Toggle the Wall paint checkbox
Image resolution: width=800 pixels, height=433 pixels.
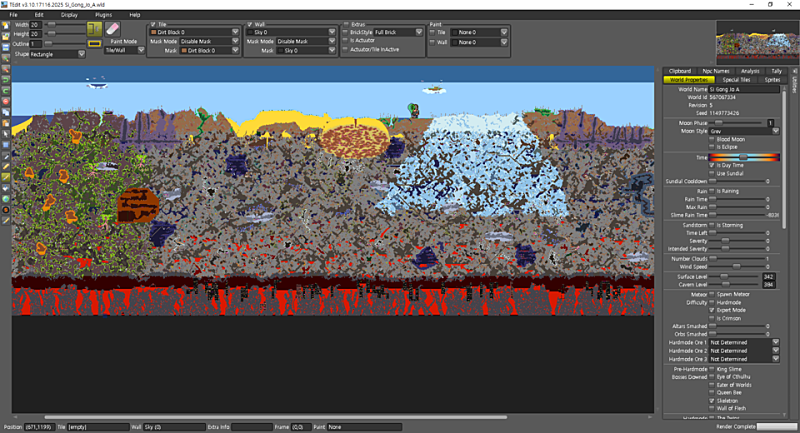249,24
